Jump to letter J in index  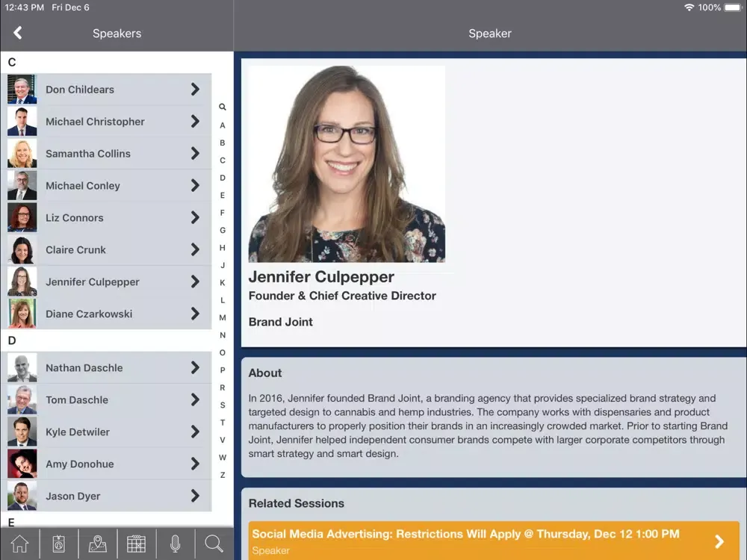pos(223,265)
